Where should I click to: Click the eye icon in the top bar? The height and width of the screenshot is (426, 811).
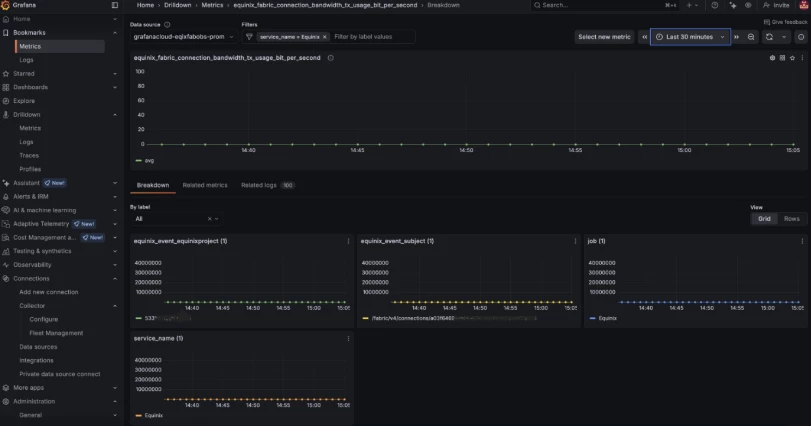(748, 5)
